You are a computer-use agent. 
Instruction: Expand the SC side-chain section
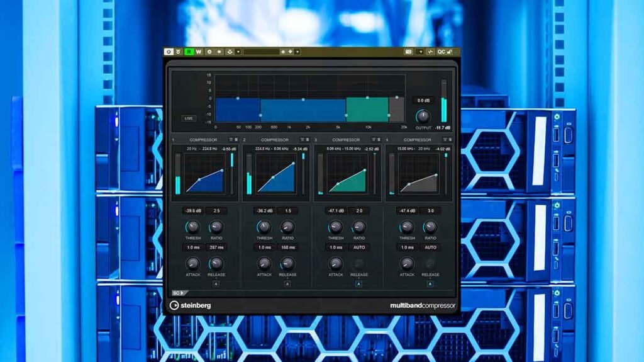coord(179,293)
